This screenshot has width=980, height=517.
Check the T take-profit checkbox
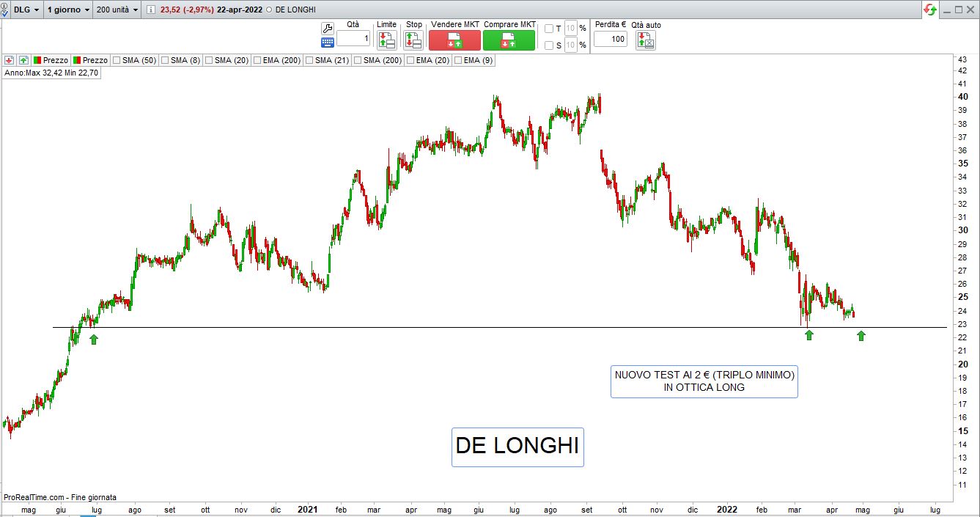tap(549, 29)
